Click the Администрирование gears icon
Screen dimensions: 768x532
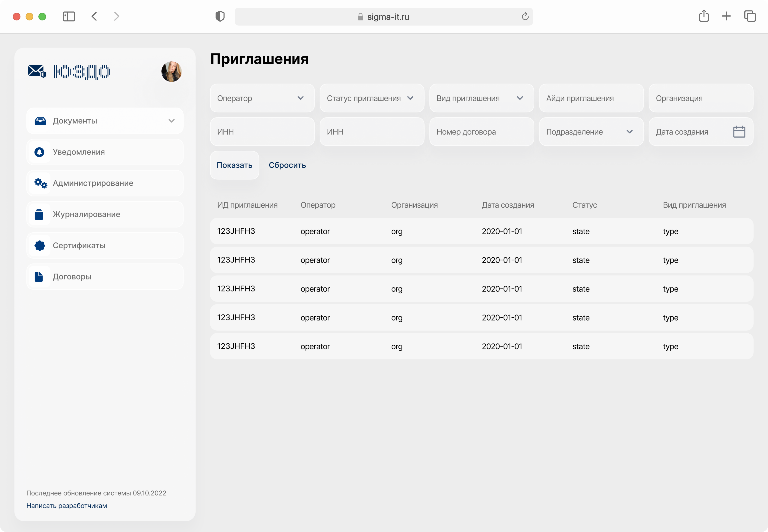tap(40, 183)
